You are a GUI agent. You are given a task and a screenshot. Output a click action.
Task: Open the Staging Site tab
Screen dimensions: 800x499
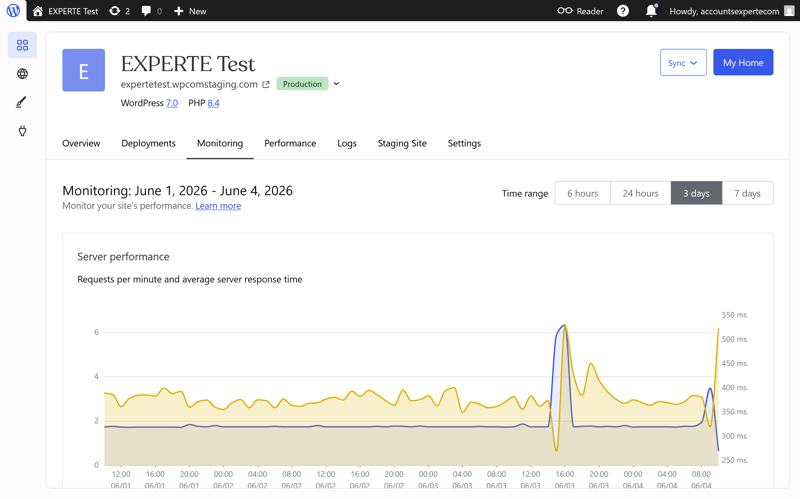click(402, 143)
